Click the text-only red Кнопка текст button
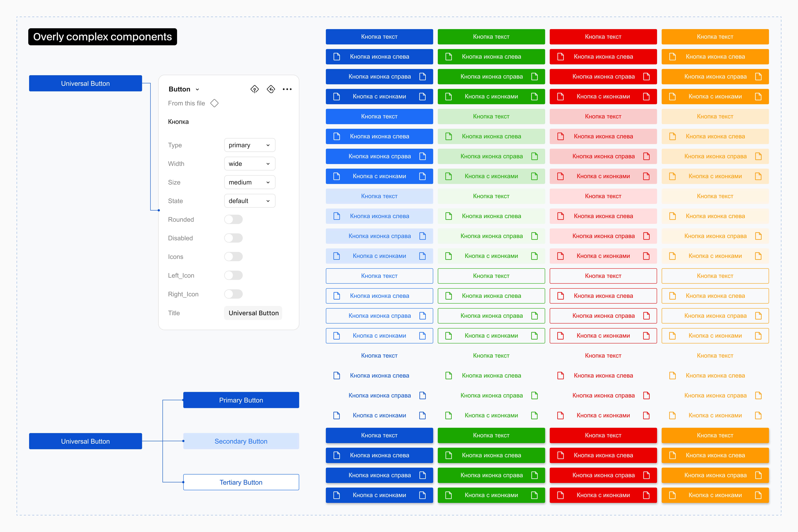This screenshot has width=798, height=532. (603, 356)
